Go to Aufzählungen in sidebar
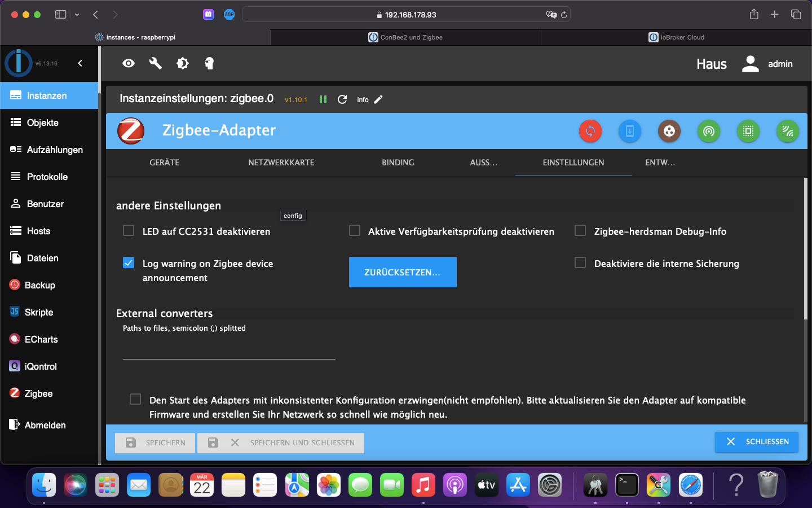Screen dimensions: 812x508 (50, 150)
